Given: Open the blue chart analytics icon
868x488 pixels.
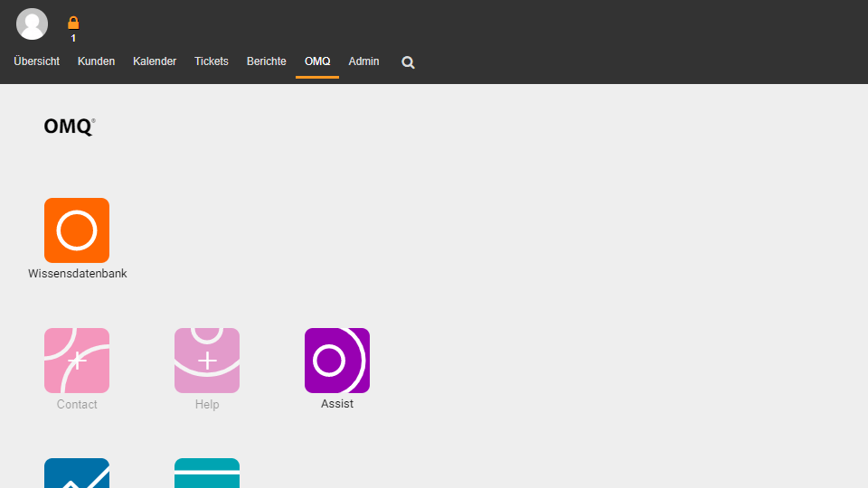Looking at the screenshot, I should 77,473.
